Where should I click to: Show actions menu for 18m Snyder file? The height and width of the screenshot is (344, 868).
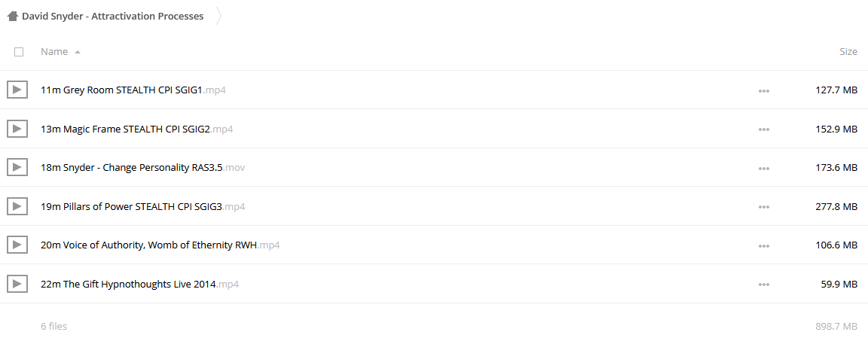pos(764,168)
